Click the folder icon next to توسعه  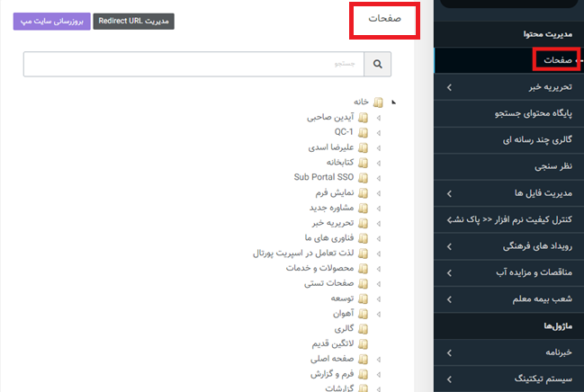[x=363, y=298]
